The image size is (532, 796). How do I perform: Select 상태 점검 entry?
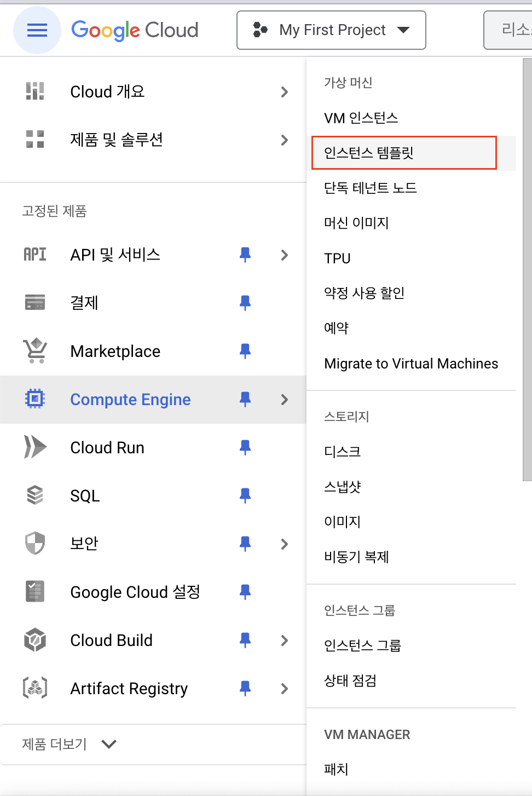[x=350, y=680]
